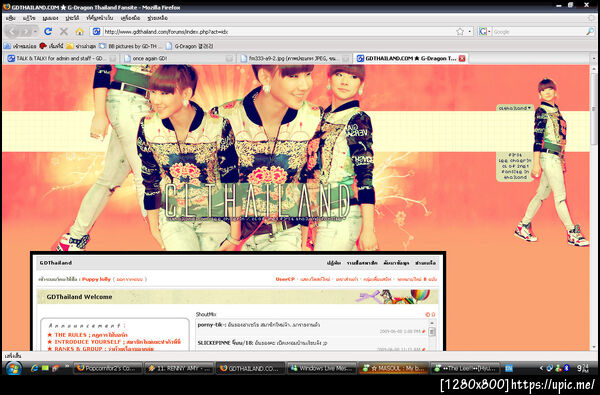Open the list-all-tabs dropdown arrow
This screenshot has width=600, height=395.
594,59
